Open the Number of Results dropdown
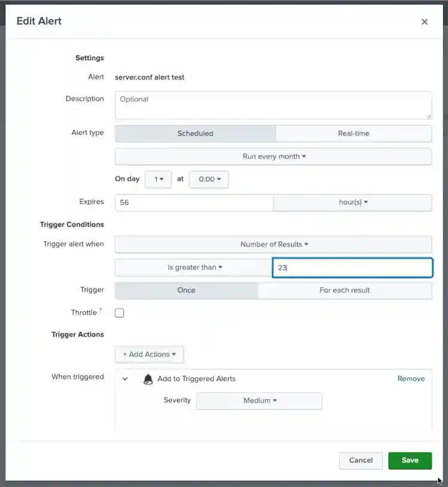This screenshot has width=448, height=487. click(x=274, y=245)
